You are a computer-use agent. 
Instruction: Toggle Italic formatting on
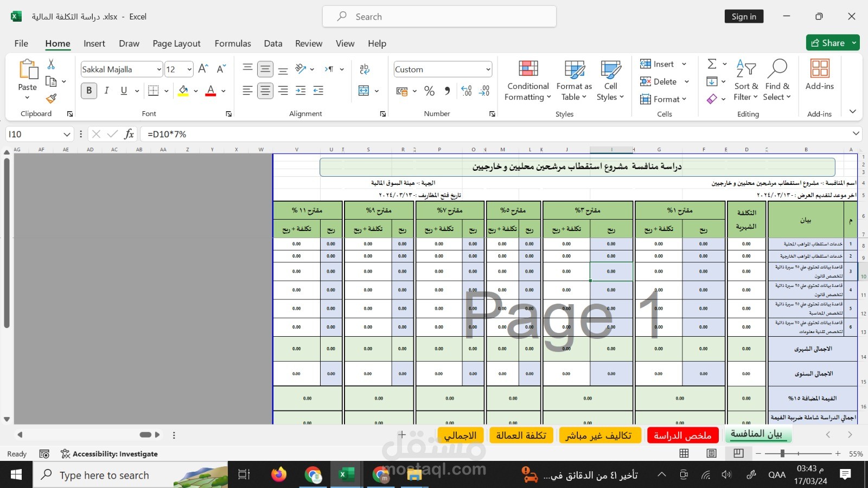[x=106, y=91]
